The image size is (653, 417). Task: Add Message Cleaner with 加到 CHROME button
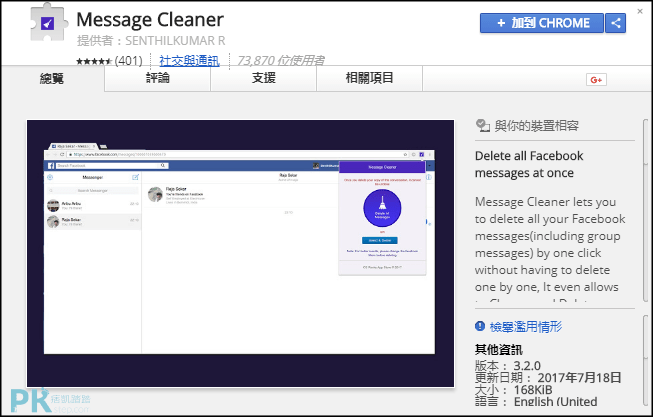click(541, 23)
